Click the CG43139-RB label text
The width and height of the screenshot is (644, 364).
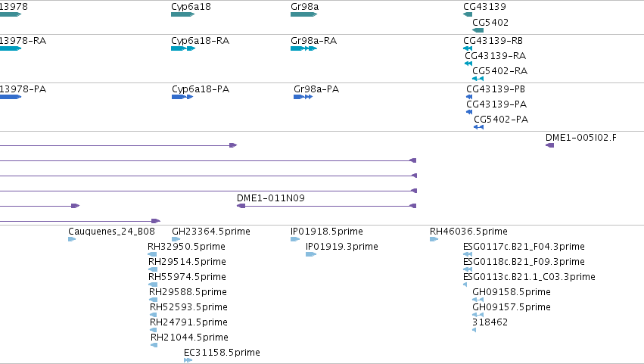tap(493, 41)
